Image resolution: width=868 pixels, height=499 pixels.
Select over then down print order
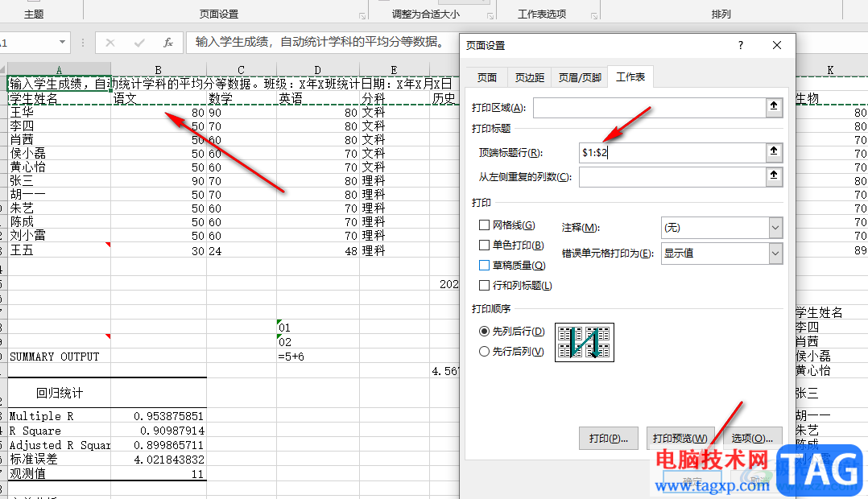[x=485, y=351]
